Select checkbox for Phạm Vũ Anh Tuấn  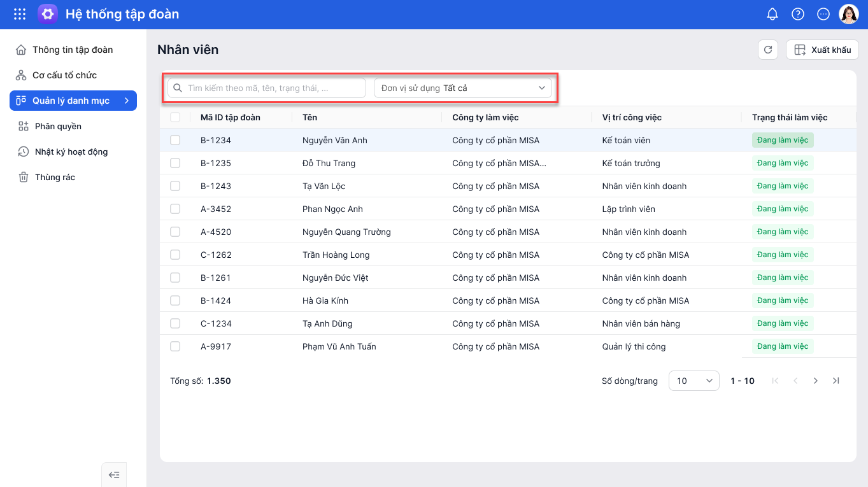click(175, 346)
